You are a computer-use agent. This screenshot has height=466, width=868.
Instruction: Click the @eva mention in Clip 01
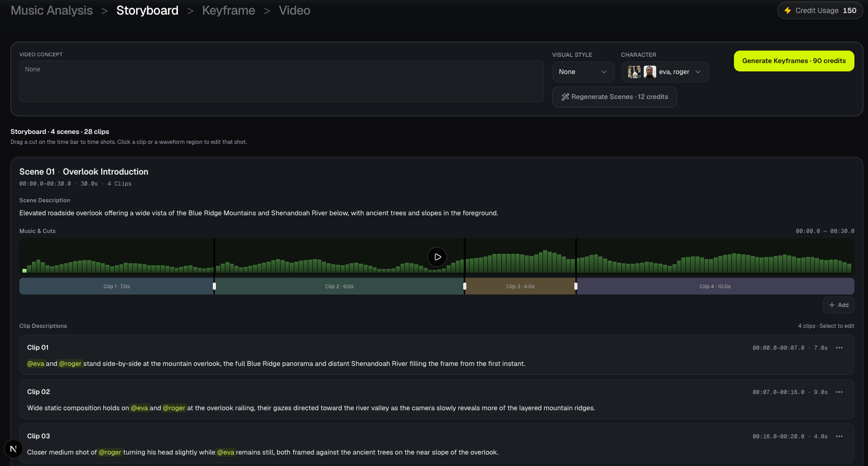point(35,364)
